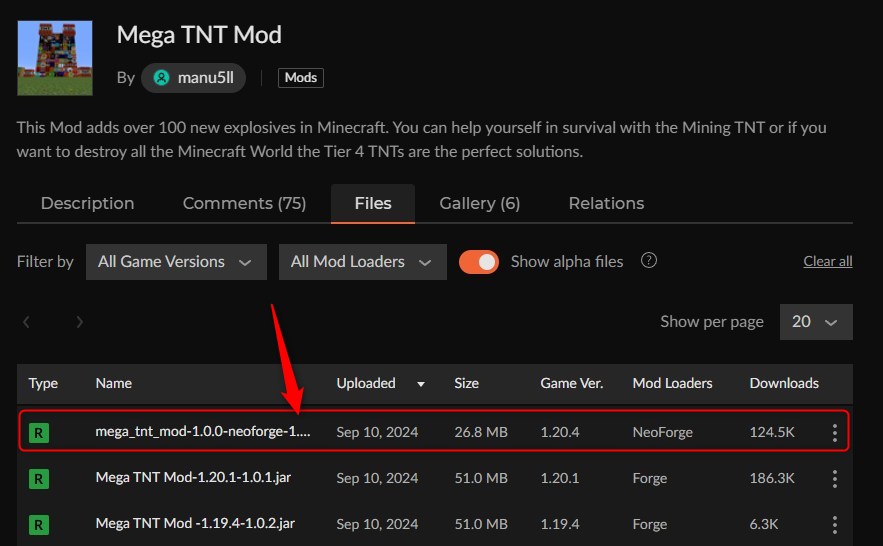883x546 pixels.
Task: Switch to the Relations tab
Action: pos(606,203)
